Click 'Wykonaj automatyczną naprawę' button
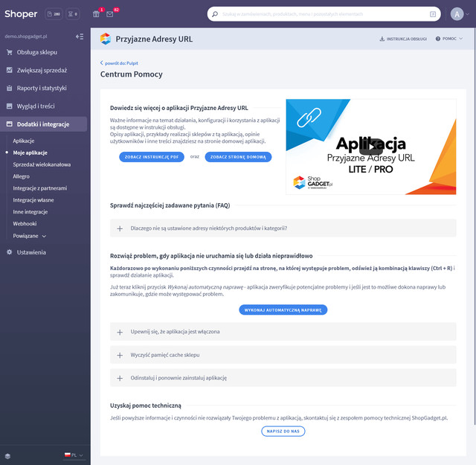The image size is (476, 465). [x=283, y=310]
